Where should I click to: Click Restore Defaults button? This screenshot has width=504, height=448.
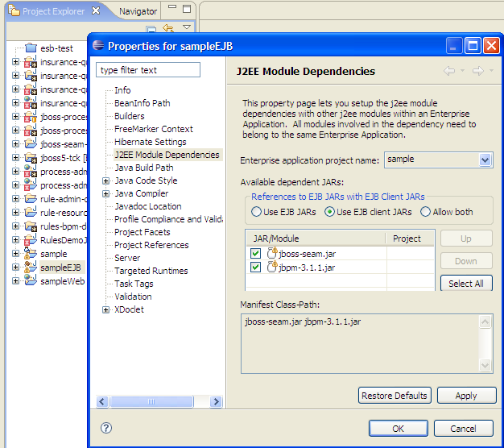pos(395,396)
